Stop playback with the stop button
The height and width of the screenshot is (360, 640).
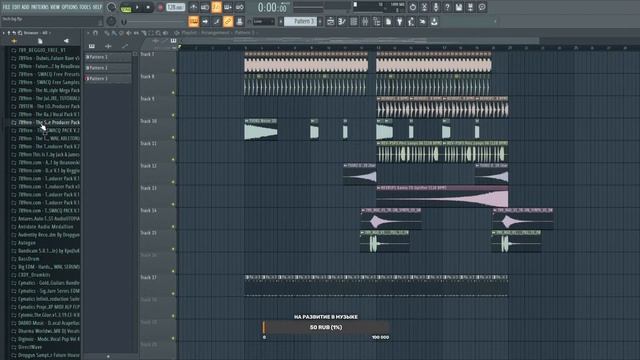pyautogui.click(x=148, y=7)
